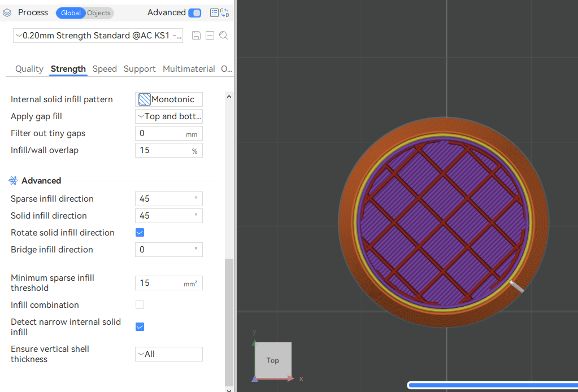The image size is (578, 392).
Task: Open the 0.20mm Strength Standard preset dropdown
Action: [98, 36]
